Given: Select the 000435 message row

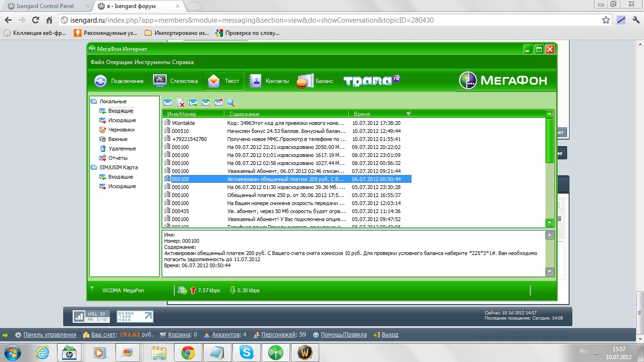Looking at the screenshot, I should (x=288, y=211).
